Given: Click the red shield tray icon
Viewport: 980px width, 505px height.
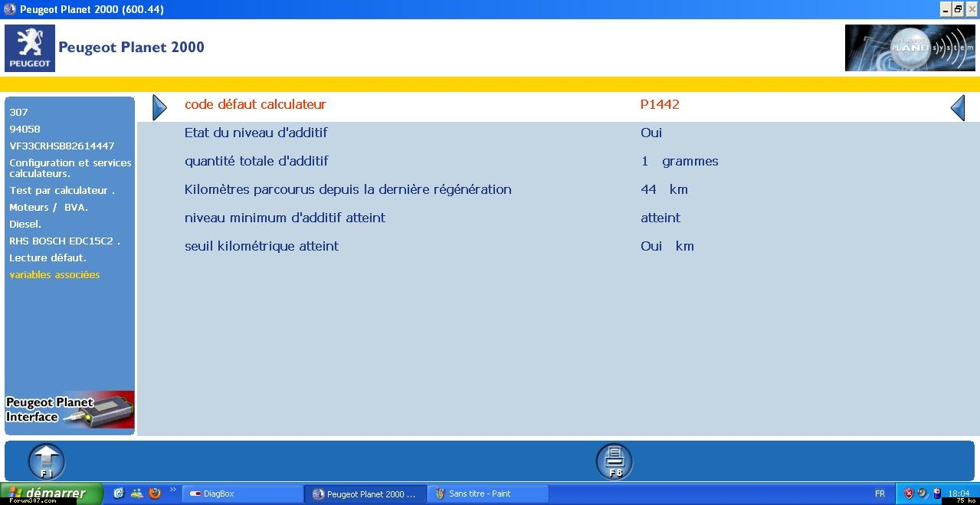Looking at the screenshot, I should [x=909, y=494].
